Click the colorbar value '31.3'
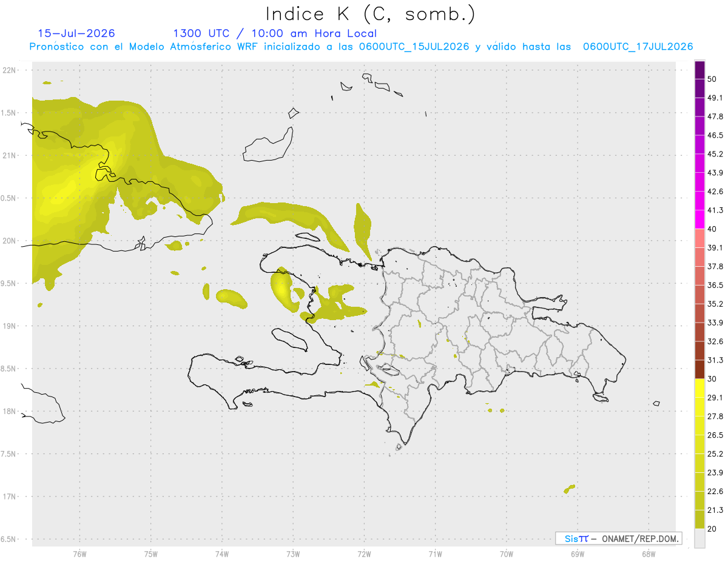 [715, 360]
